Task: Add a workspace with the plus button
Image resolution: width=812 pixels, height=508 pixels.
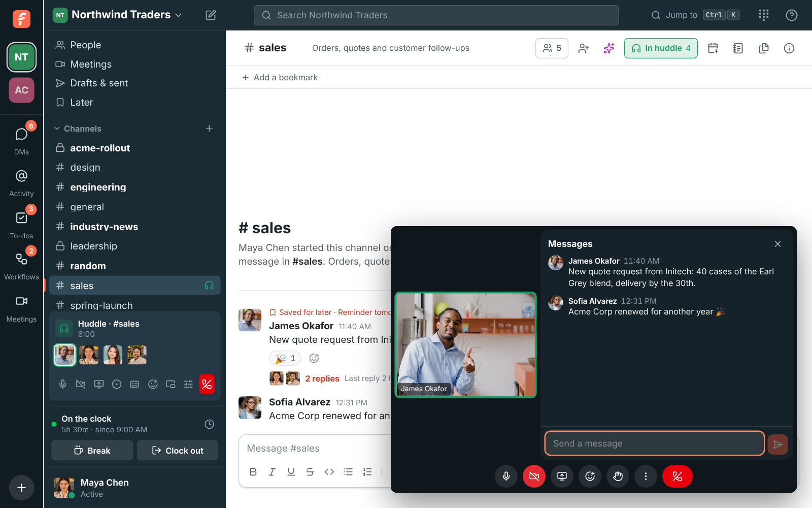Action: coord(21,488)
